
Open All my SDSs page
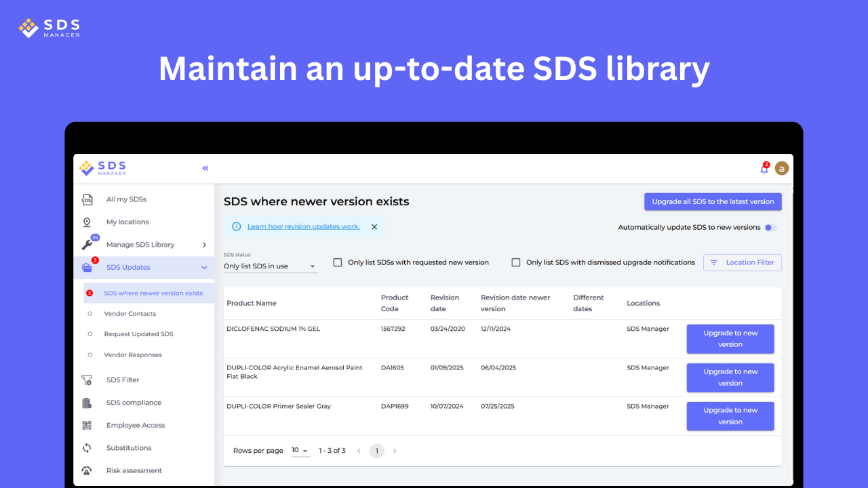coord(126,199)
